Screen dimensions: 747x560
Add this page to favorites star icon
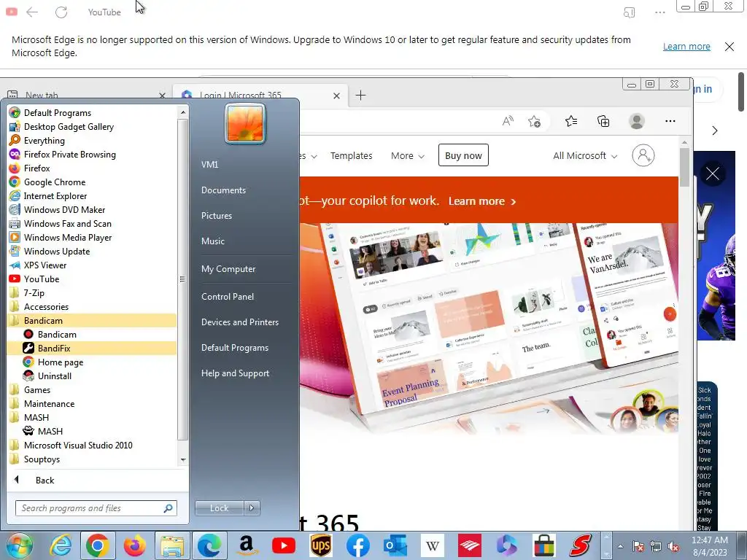534,122
